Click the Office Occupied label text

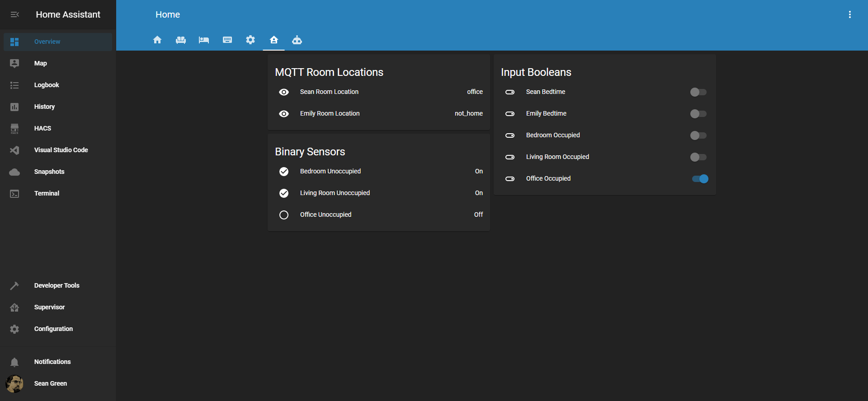(x=548, y=178)
